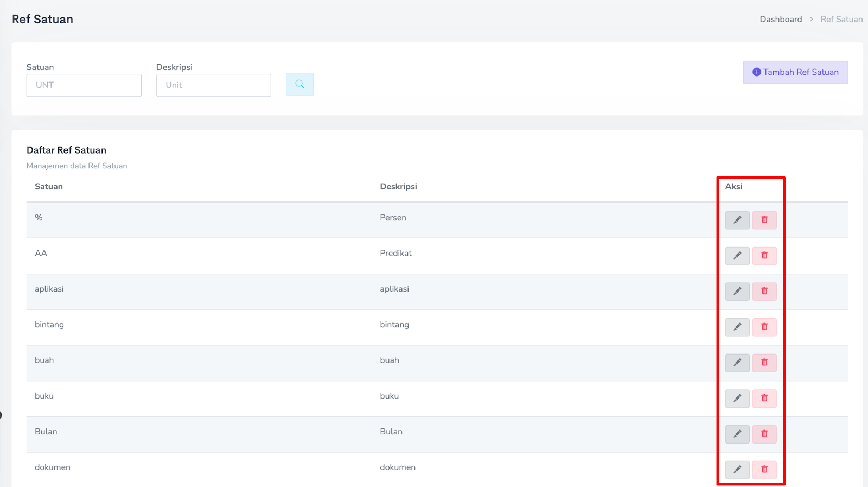Image resolution: width=868 pixels, height=487 pixels.
Task: Edit the AA Predikat row
Action: coord(737,256)
